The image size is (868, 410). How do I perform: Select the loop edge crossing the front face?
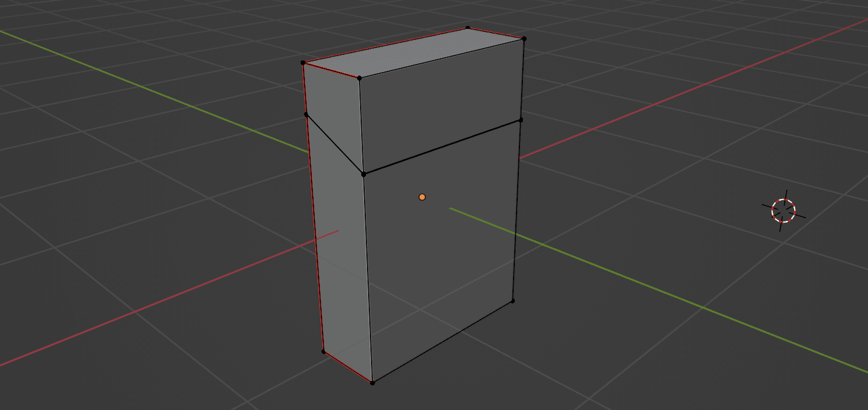click(442, 147)
